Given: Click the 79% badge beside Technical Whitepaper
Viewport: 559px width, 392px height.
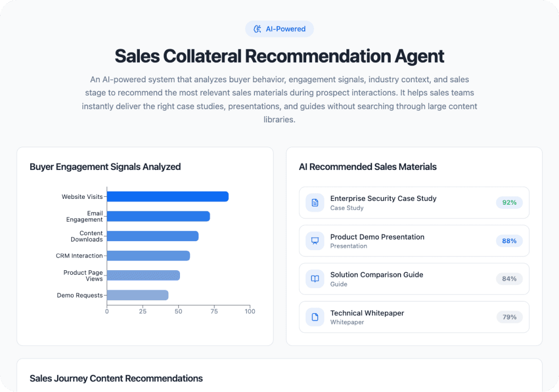Looking at the screenshot, I should click(x=509, y=317).
